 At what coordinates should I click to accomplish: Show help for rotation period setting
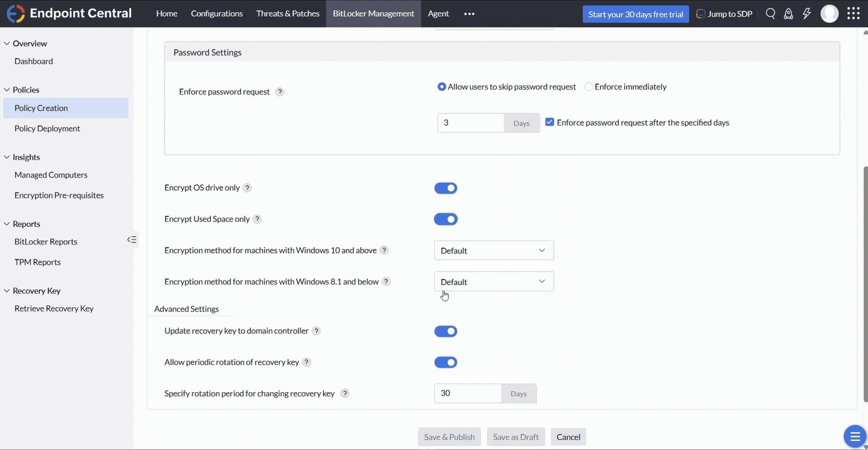pos(345,394)
